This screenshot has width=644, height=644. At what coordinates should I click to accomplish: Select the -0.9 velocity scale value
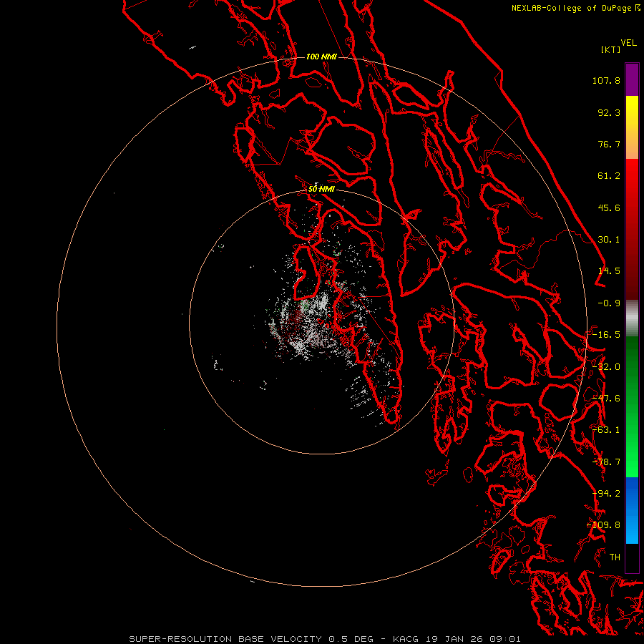tap(609, 303)
